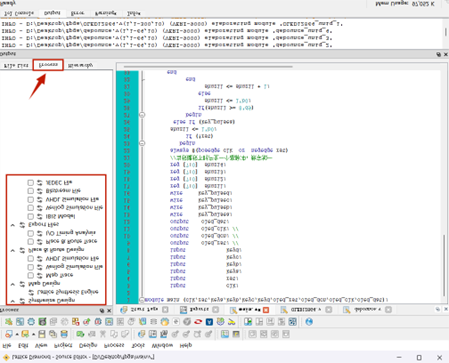Fold the begin block at line 23

coord(142,143)
